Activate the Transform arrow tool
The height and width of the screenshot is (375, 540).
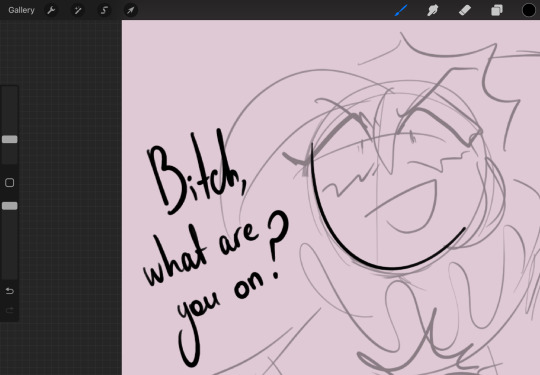(131, 10)
